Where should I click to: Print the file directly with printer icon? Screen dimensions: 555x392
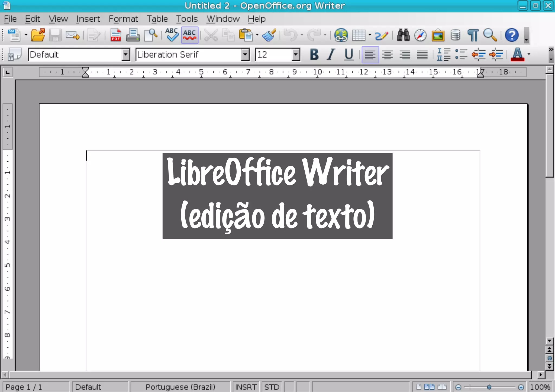coord(133,35)
